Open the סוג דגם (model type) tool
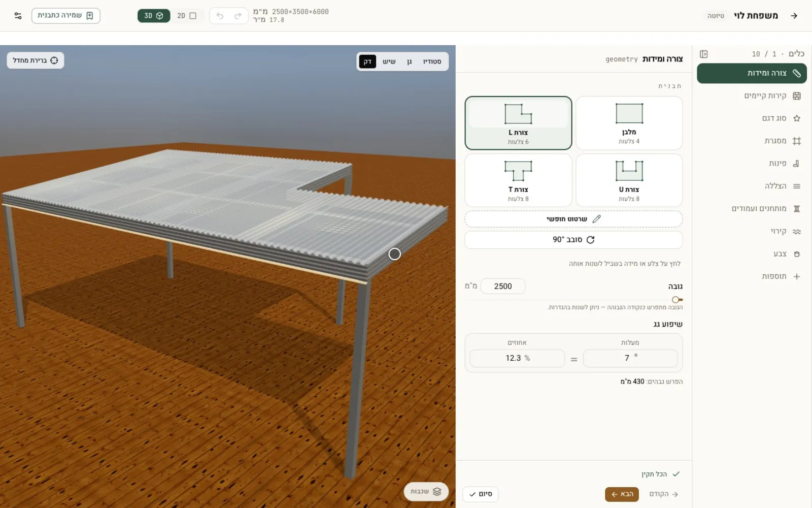Image resolution: width=812 pixels, height=508 pixels. pyautogui.click(x=752, y=118)
